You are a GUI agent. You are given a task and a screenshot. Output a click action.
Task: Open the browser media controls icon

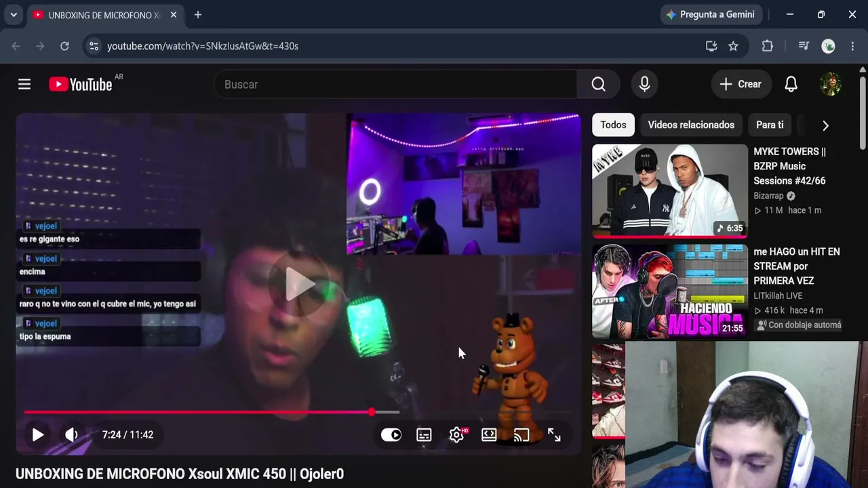804,46
